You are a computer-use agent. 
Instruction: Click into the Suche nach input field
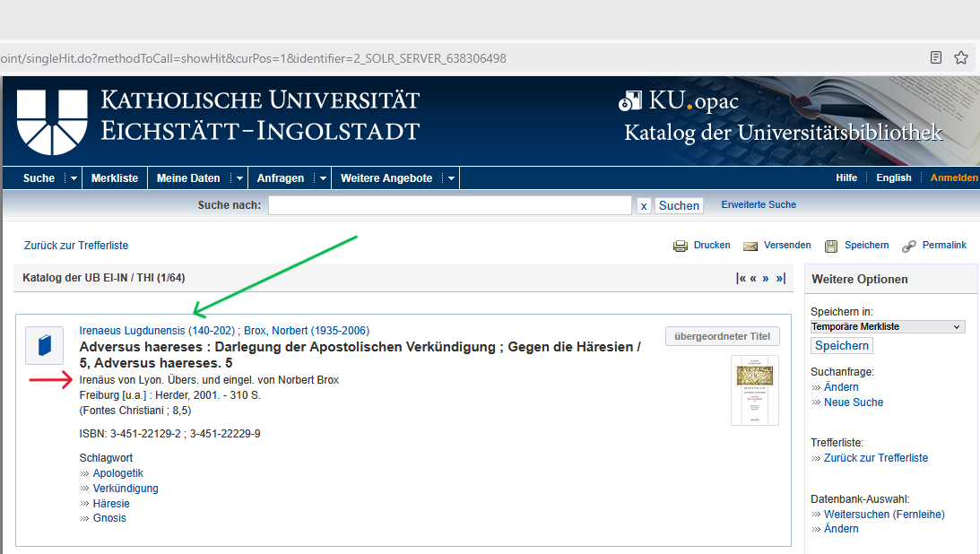click(x=450, y=205)
